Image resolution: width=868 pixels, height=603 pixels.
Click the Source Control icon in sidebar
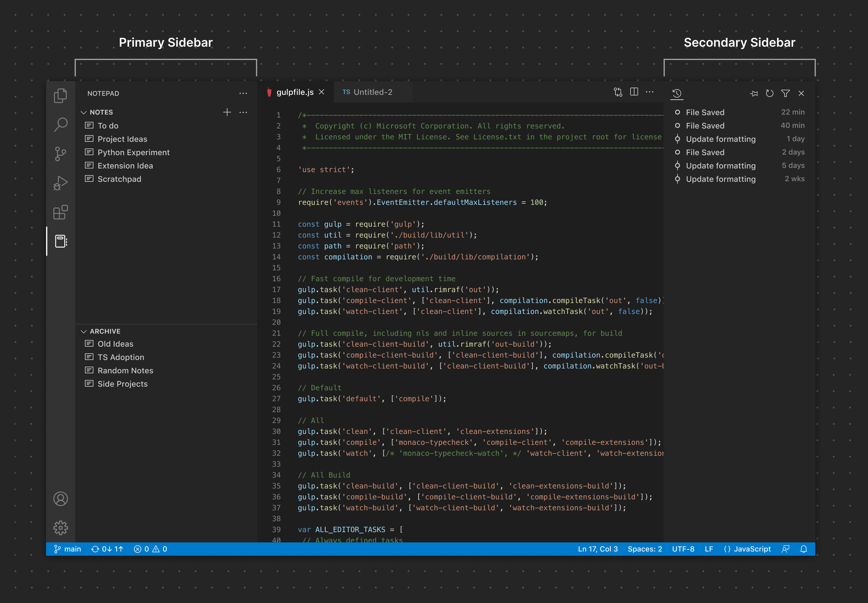pos(61,153)
